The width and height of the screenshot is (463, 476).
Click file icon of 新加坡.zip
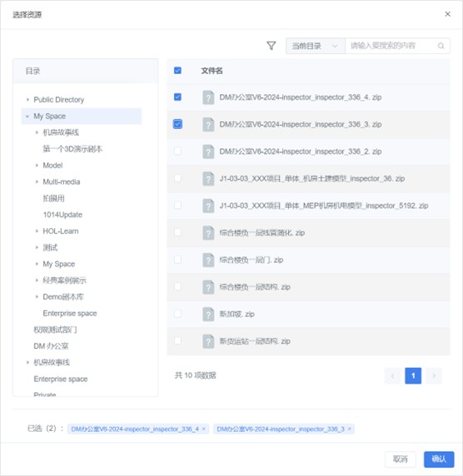[x=208, y=314]
